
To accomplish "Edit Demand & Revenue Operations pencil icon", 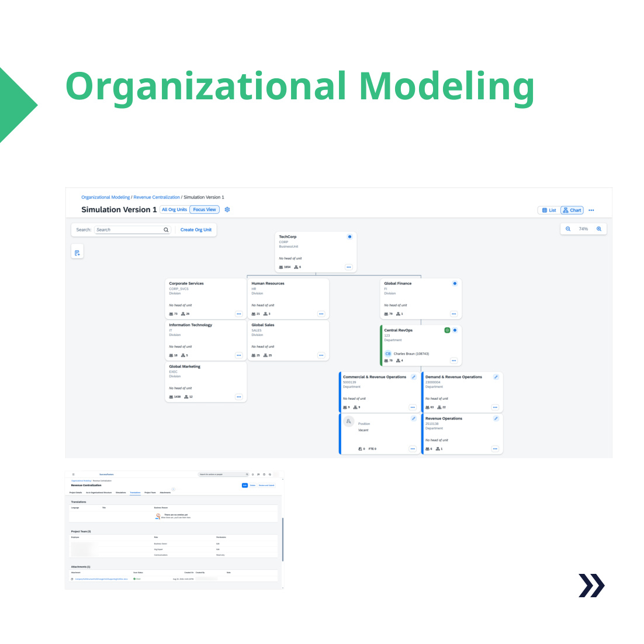I will (x=496, y=377).
